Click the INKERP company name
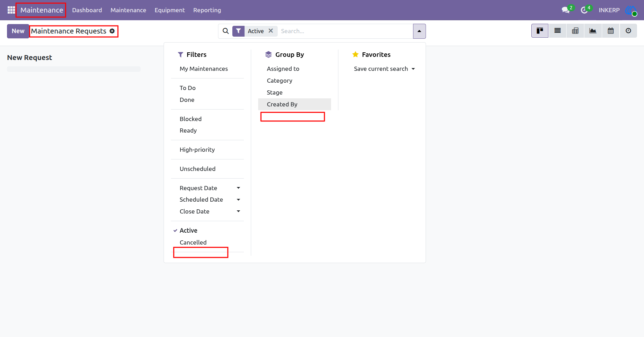This screenshot has width=644, height=337. [x=609, y=10]
